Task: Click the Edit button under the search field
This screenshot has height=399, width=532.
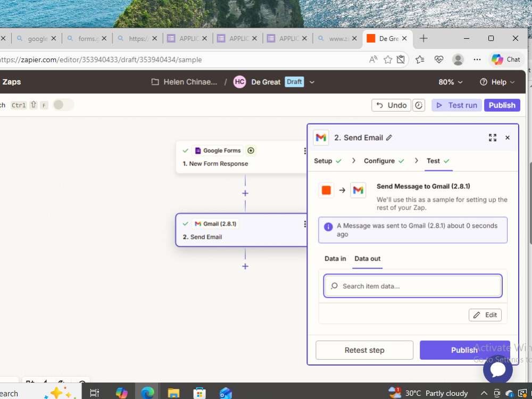Action: click(x=485, y=315)
